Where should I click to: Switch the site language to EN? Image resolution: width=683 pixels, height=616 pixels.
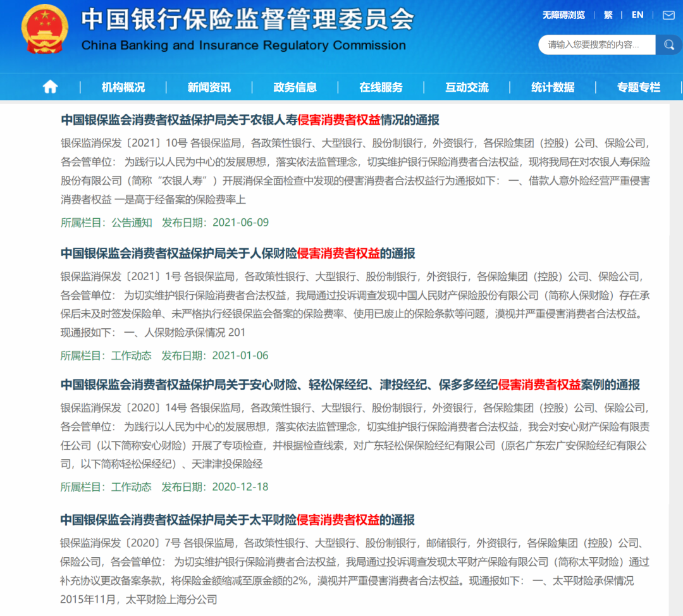[x=637, y=15]
